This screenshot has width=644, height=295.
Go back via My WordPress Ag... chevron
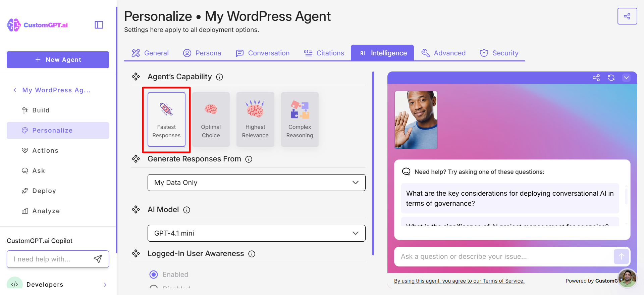(x=15, y=90)
